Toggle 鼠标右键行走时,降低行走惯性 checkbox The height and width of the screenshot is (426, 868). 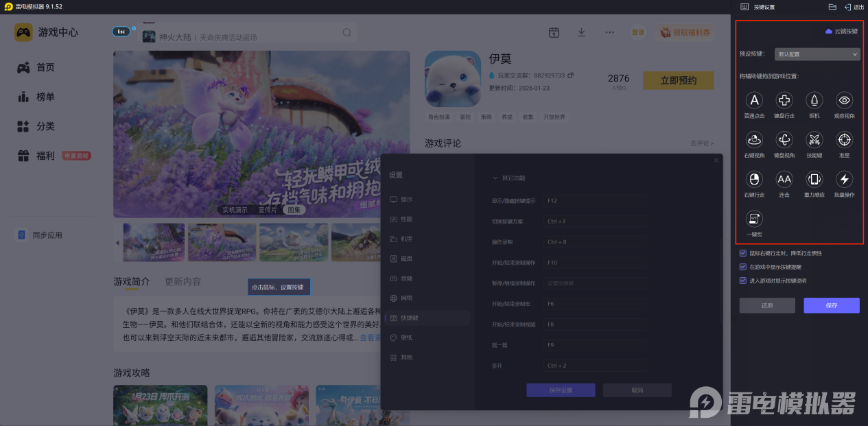(x=743, y=253)
